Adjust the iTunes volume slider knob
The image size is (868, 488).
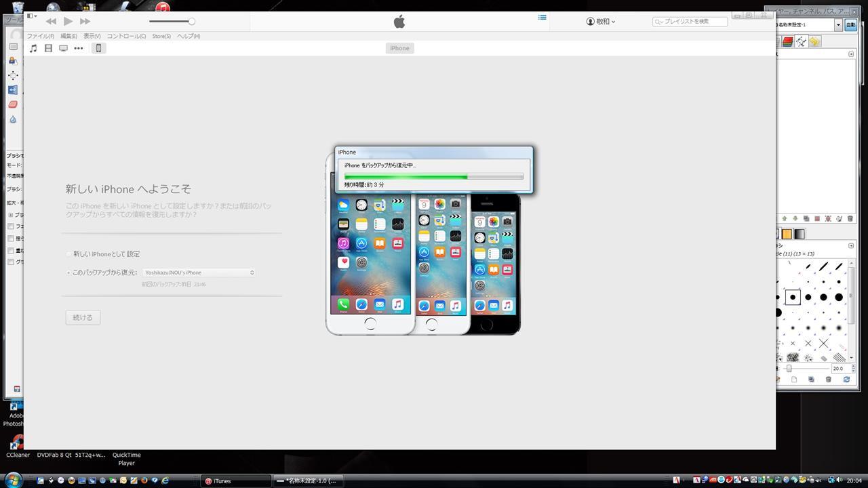(192, 22)
